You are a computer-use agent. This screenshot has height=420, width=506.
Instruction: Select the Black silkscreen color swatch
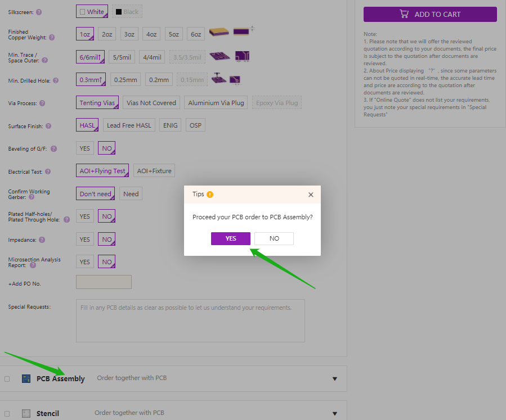coord(118,12)
